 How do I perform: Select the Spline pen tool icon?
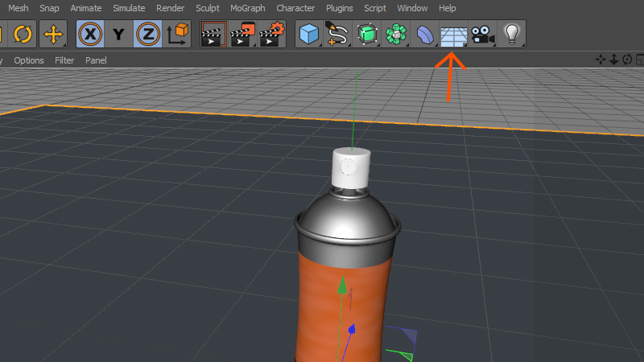pyautogui.click(x=336, y=34)
